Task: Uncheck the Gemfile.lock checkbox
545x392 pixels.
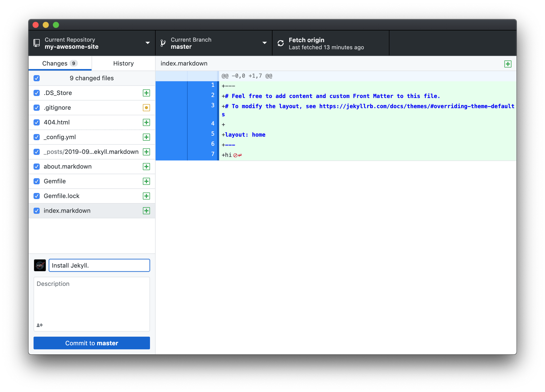Action: (x=37, y=196)
